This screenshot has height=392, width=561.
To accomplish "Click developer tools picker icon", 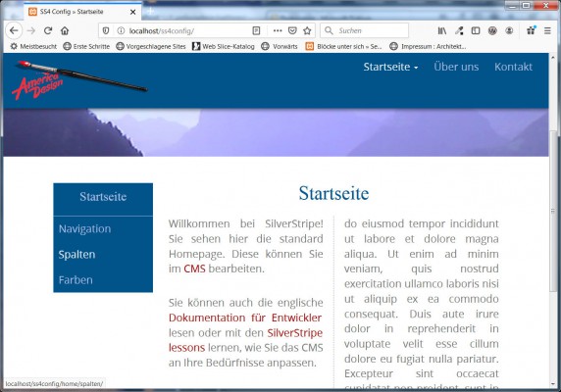I will [x=459, y=30].
